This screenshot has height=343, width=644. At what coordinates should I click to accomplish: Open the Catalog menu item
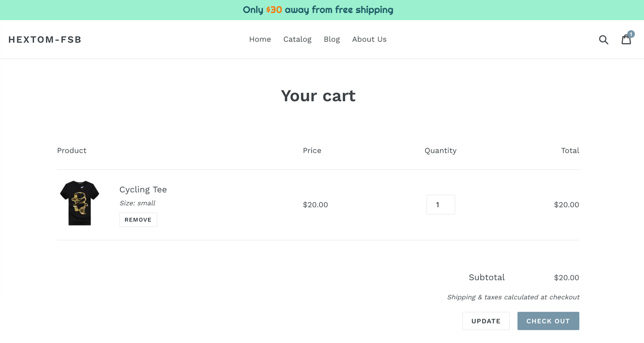click(297, 39)
